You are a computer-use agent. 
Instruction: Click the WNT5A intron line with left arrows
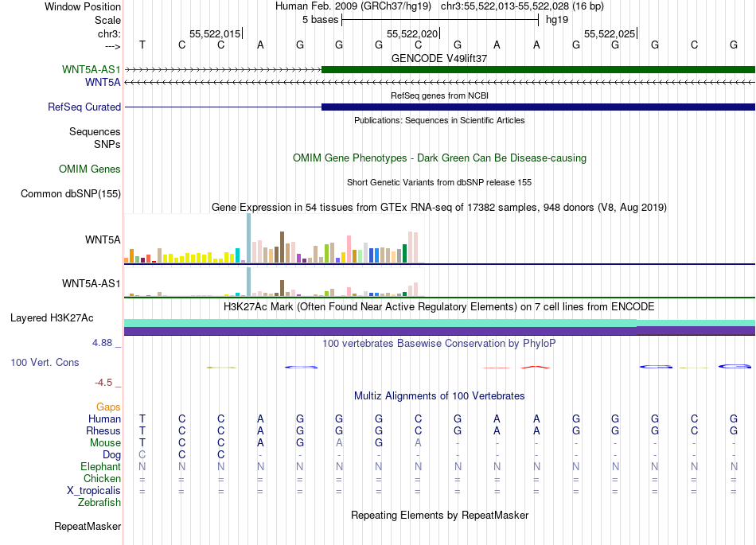point(440,83)
